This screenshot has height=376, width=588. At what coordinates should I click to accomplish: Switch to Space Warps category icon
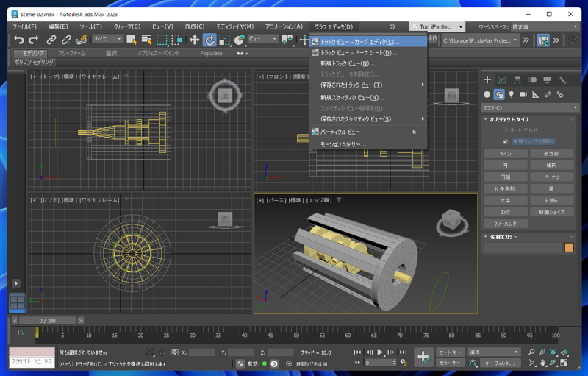coord(548,95)
